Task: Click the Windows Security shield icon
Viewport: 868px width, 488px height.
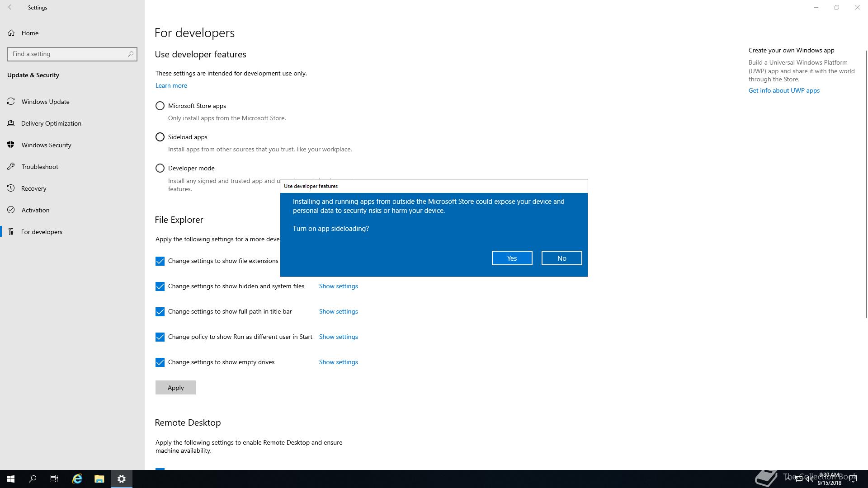Action: [x=11, y=145]
